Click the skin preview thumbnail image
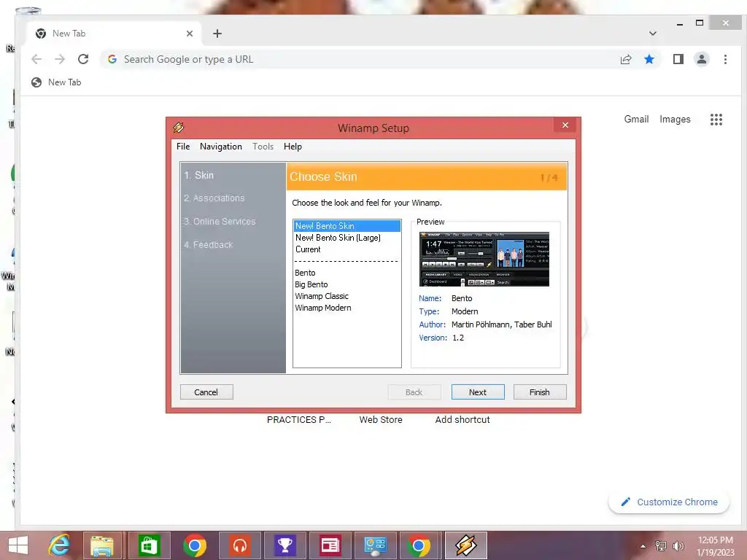The height and width of the screenshot is (560, 747). (484, 259)
